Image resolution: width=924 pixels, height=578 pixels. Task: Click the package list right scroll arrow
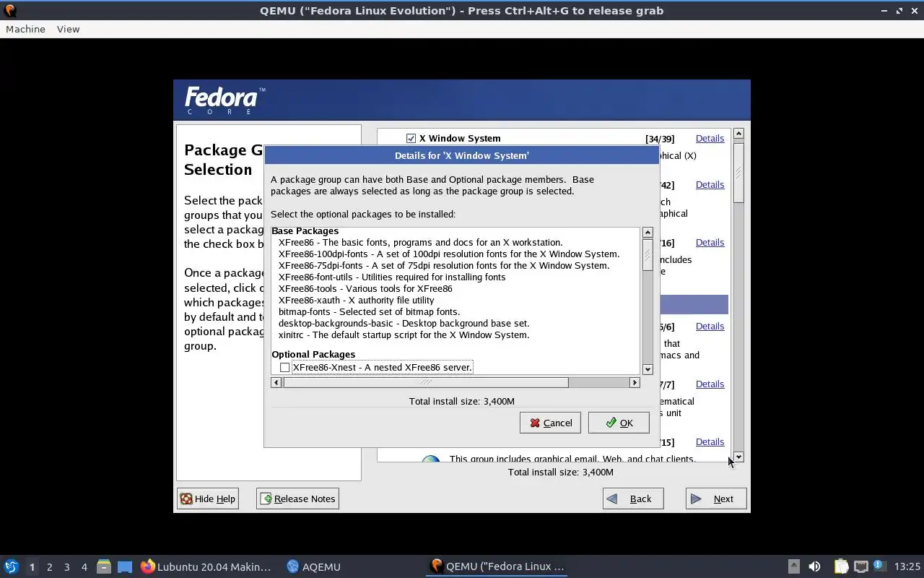click(635, 382)
